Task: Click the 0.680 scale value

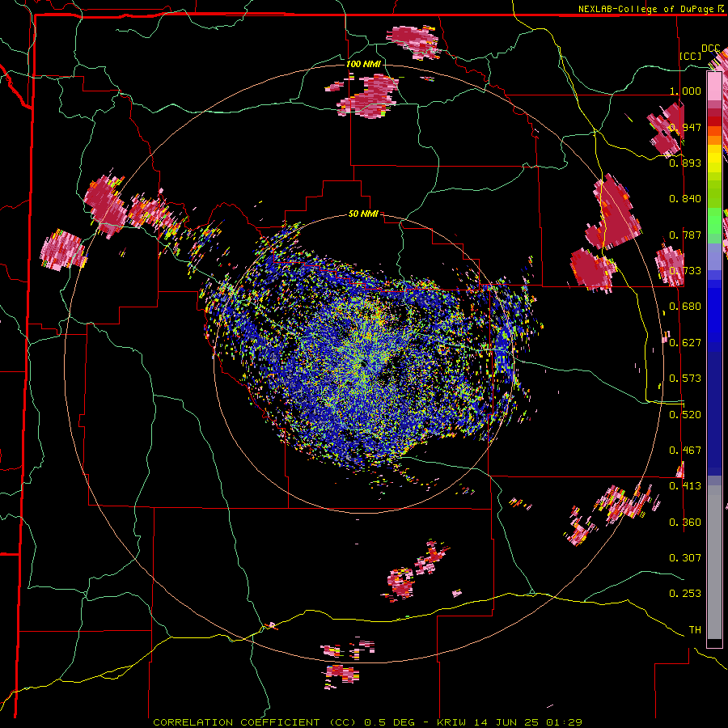Action: coord(685,307)
